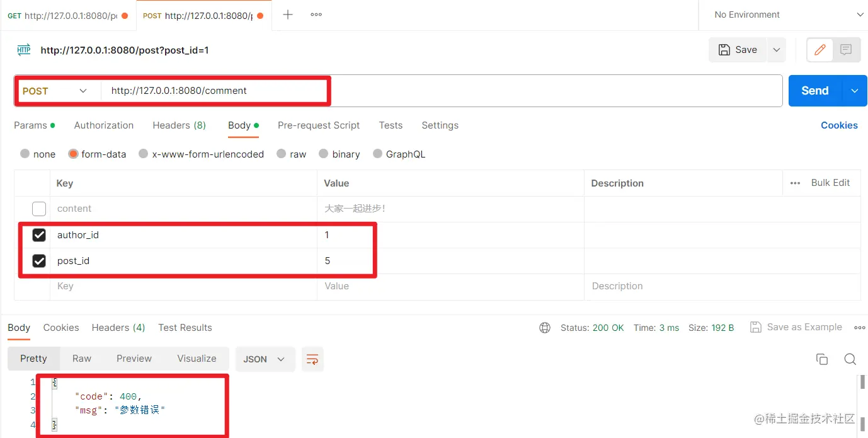Viewport: 868px width, 438px height.
Task: Click the Status: 200 OK text
Action: tap(592, 328)
